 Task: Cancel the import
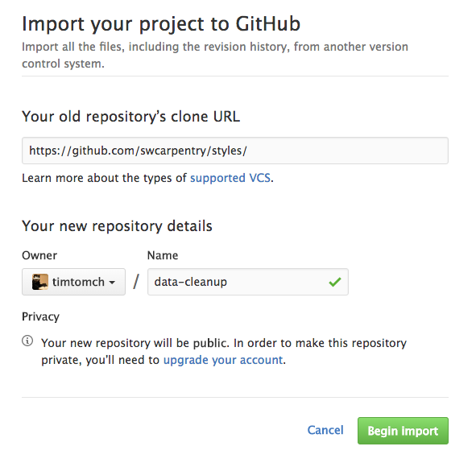coord(325,430)
